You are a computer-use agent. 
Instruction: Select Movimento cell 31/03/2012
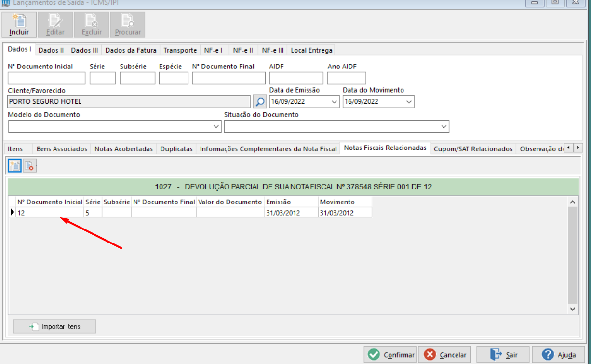345,212
